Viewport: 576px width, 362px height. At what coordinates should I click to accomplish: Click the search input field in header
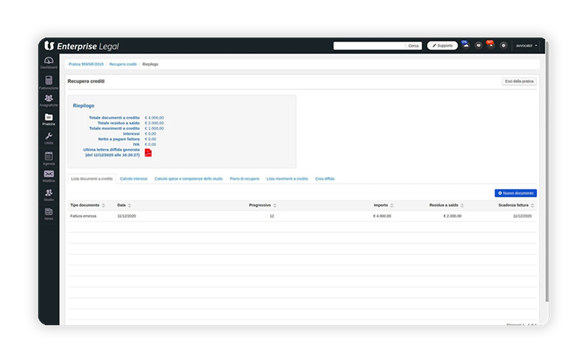[369, 46]
